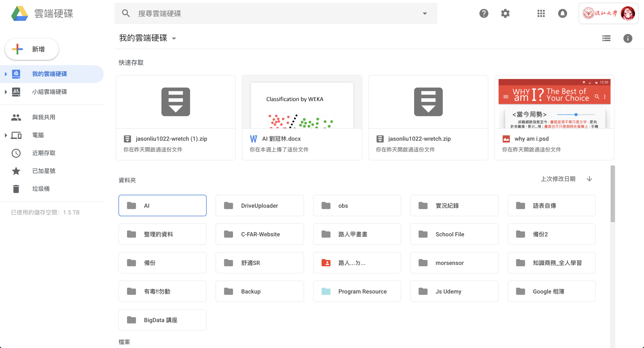644x348 pixels.
Task: Go to 與我共用 shared with me
Action: 44,117
